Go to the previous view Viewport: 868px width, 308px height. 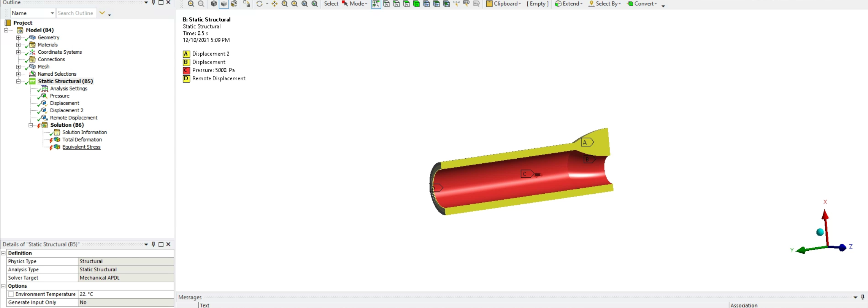coord(191,4)
